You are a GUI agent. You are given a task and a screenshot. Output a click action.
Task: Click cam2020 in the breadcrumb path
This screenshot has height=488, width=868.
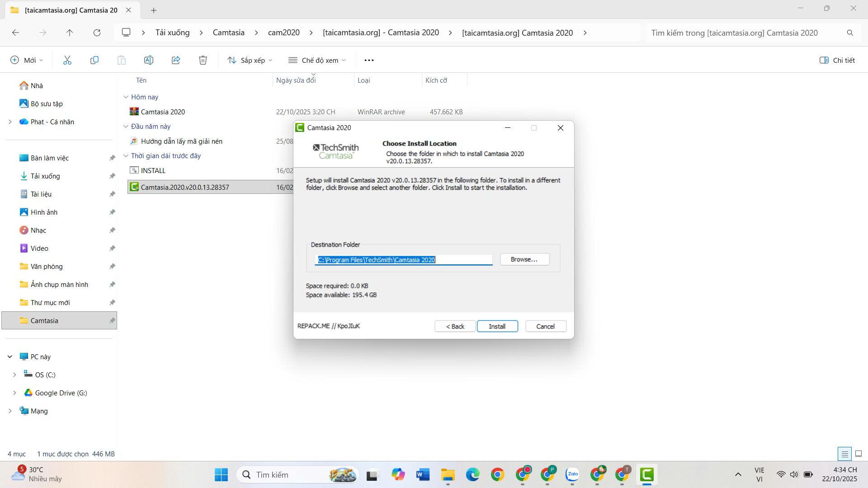click(x=283, y=33)
